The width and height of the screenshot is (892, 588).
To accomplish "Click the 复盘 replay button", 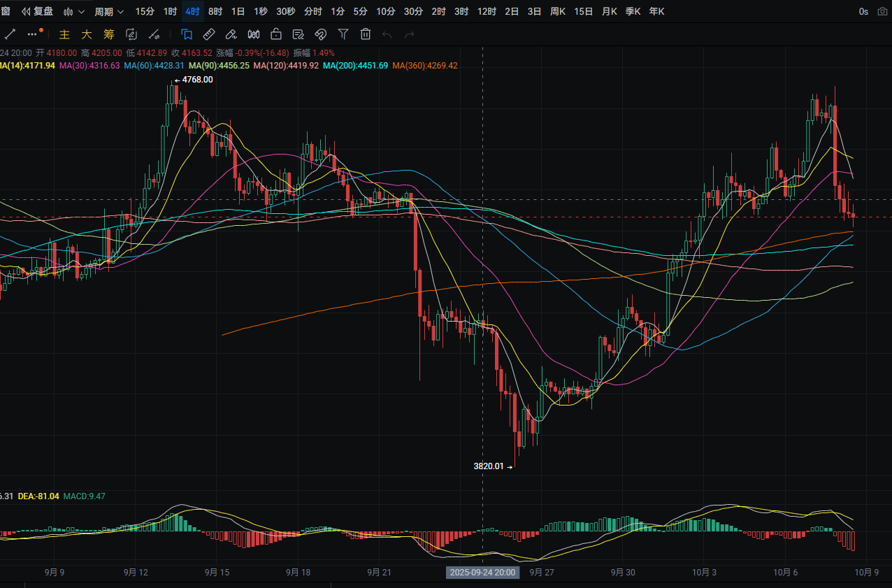I will tap(38, 11).
